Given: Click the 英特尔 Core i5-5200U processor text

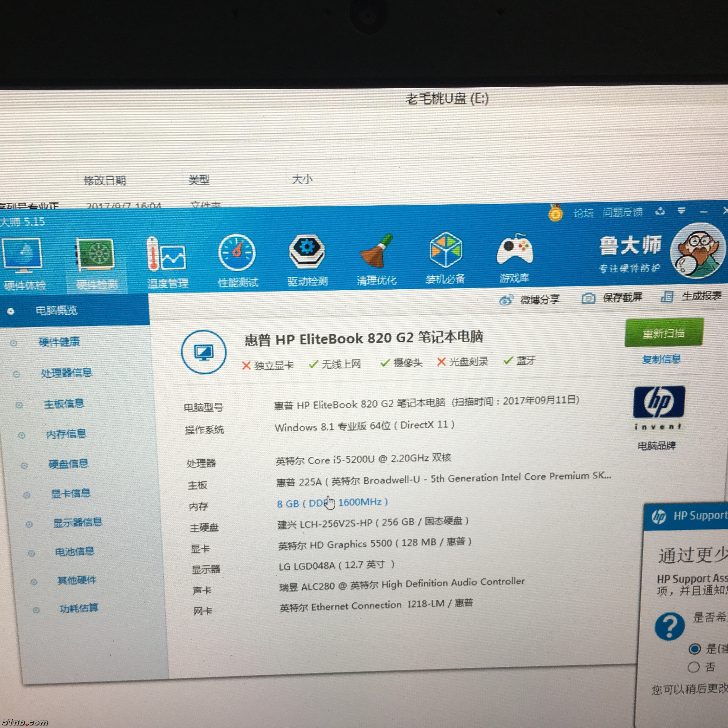Looking at the screenshot, I should pyautogui.click(x=363, y=459).
